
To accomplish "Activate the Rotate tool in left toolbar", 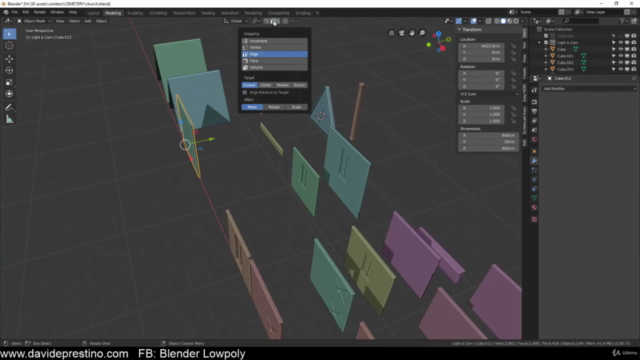I will pyautogui.click(x=9, y=71).
